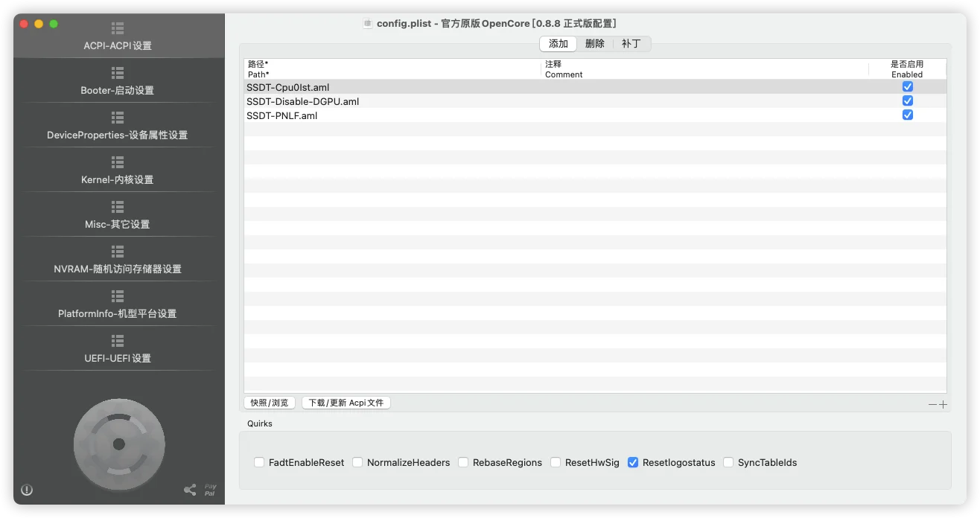Click the 路径 Path column header

[392, 69]
